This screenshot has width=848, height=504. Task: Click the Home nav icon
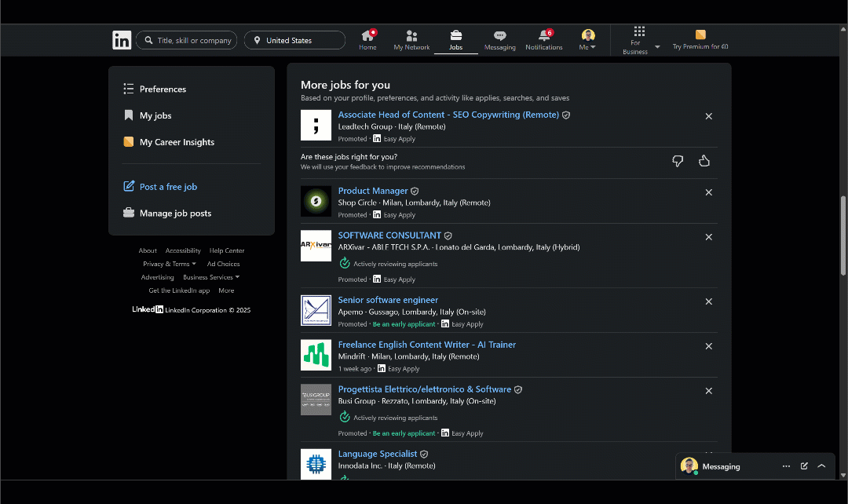pos(367,40)
